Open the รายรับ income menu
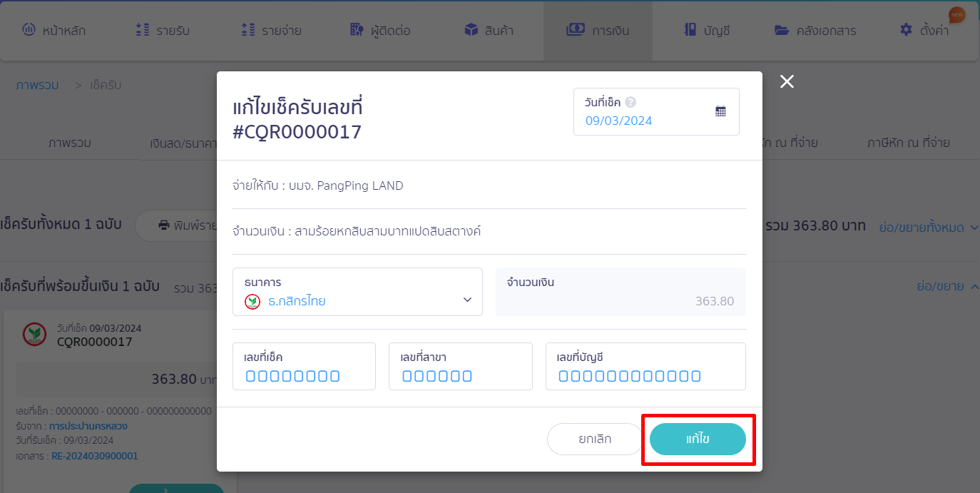The image size is (980, 493). click(x=163, y=31)
